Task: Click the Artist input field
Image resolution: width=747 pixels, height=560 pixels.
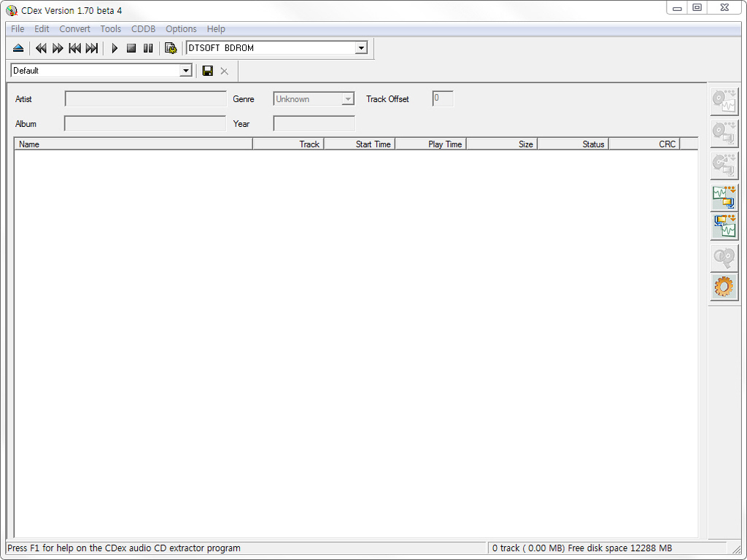Action: click(x=145, y=99)
